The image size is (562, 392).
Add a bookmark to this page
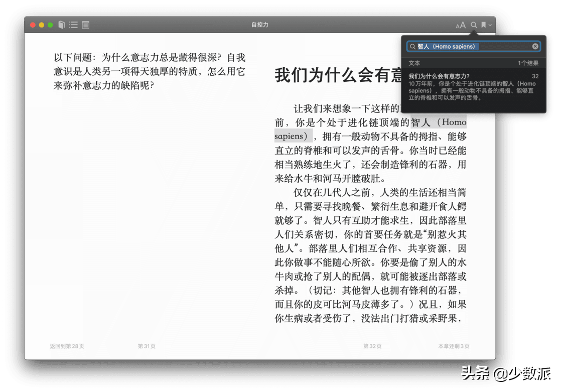click(484, 25)
